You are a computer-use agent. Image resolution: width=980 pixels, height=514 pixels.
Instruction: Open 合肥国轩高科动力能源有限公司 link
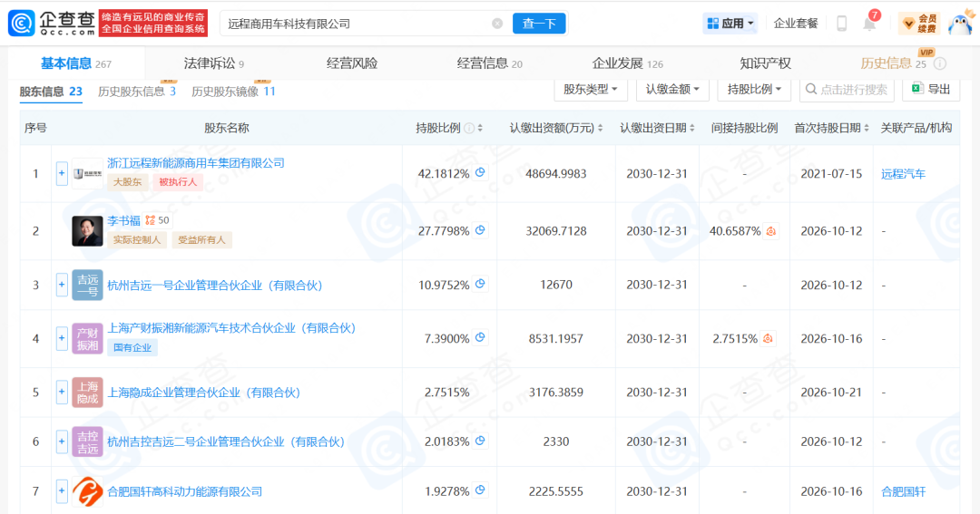click(185, 491)
